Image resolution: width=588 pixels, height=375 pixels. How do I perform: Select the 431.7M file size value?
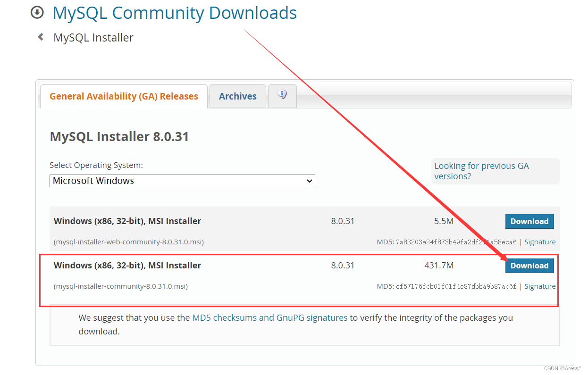[x=439, y=266]
